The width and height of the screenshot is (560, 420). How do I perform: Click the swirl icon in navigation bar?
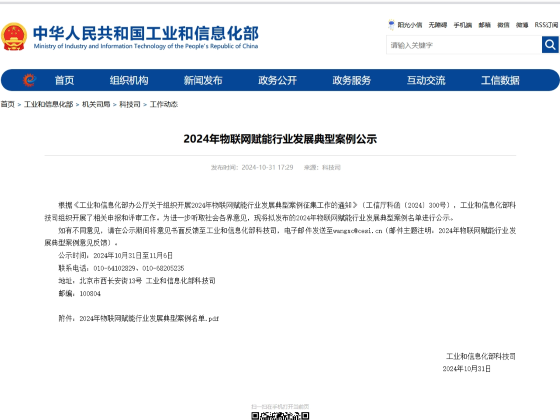29,80
